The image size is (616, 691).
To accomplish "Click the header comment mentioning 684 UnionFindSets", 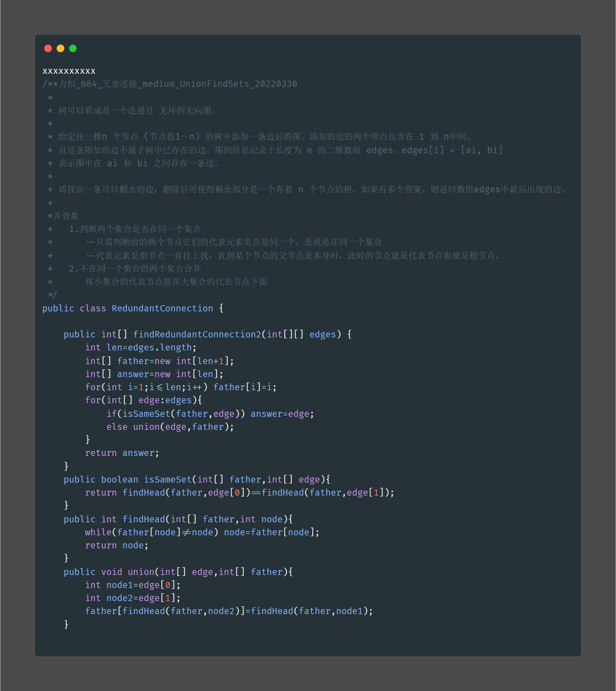I will pos(170,84).
